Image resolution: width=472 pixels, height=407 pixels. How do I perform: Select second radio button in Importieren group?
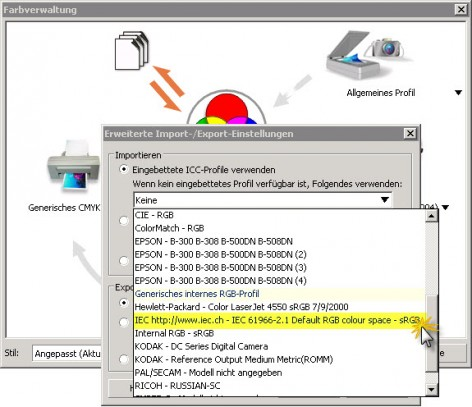(124, 221)
